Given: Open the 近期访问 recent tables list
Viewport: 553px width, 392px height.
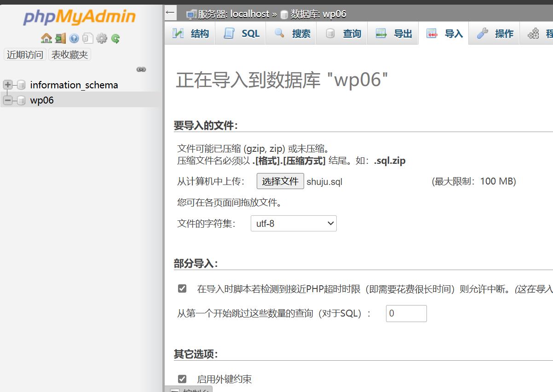Looking at the screenshot, I should coord(25,55).
